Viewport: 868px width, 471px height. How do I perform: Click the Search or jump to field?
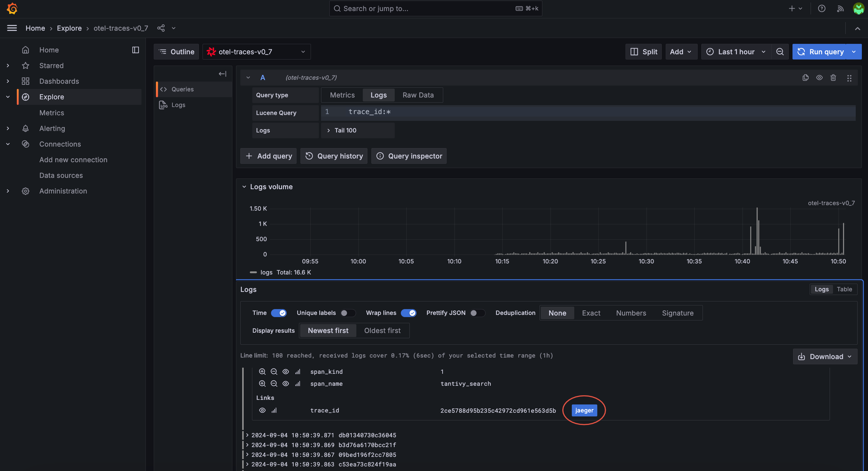click(435, 8)
